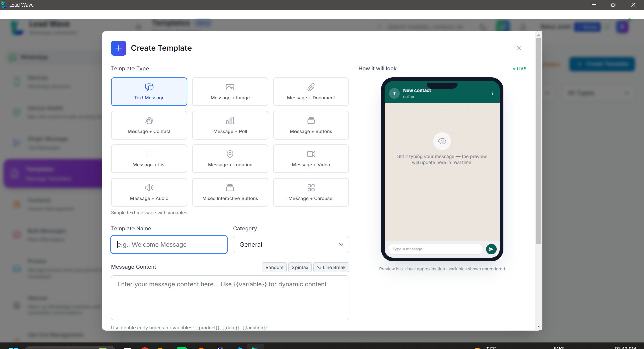Click the 'New contact' name in preview header
Viewport: 644px width, 349px height.
tap(417, 90)
